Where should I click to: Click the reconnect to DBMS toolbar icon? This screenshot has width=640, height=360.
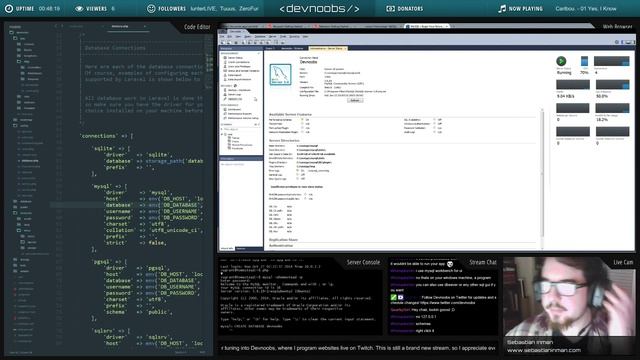[282, 42]
